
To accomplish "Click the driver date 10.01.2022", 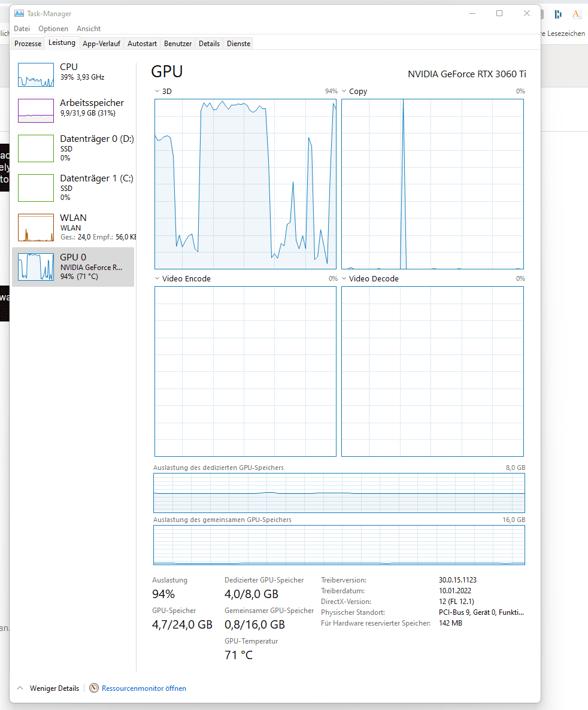I will point(455,590).
